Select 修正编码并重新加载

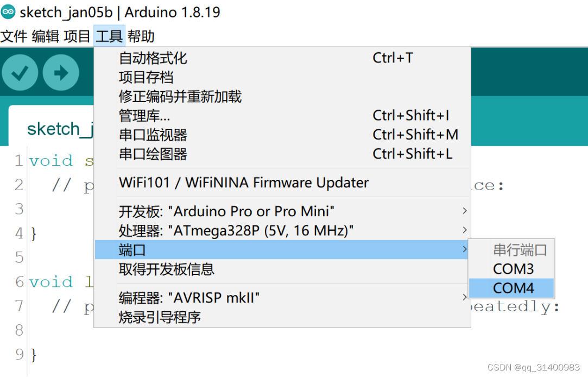pyautogui.click(x=282, y=96)
